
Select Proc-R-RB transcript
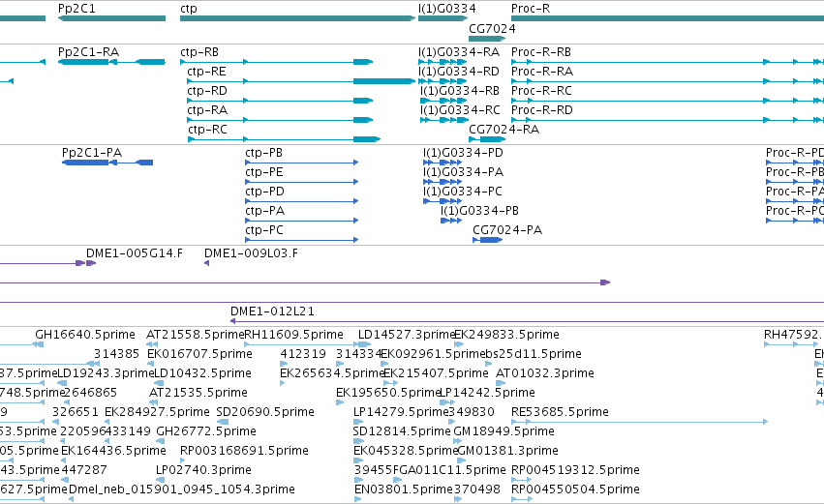click(667, 62)
